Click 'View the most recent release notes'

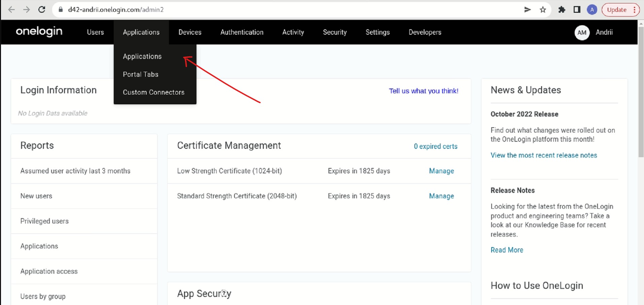pos(543,155)
